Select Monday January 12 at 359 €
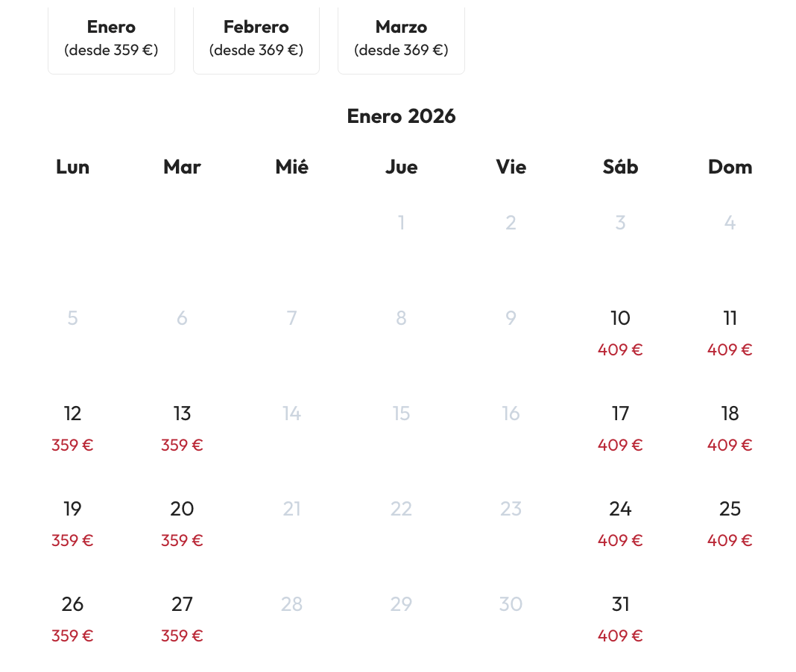 click(x=72, y=428)
